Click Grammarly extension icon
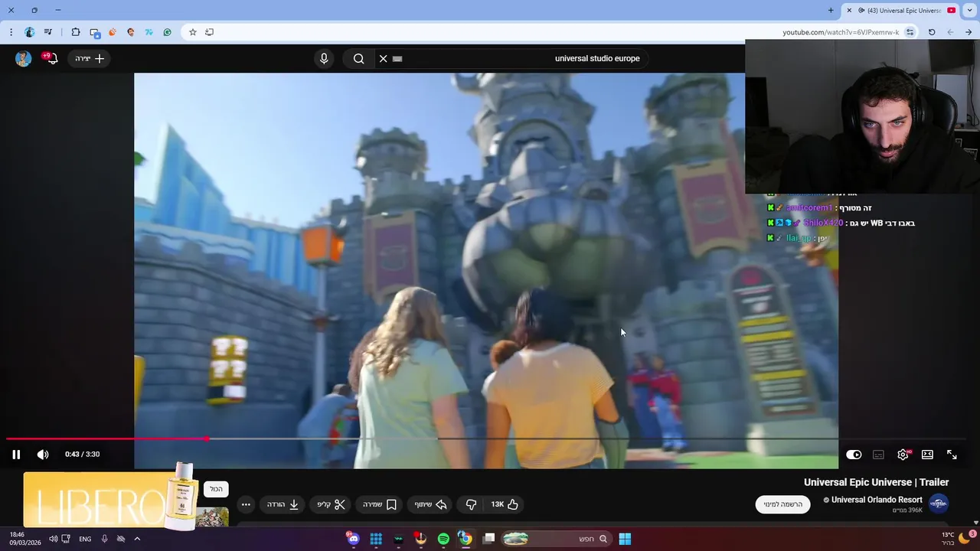Screen dimensions: 980x551 pyautogui.click(x=167, y=32)
